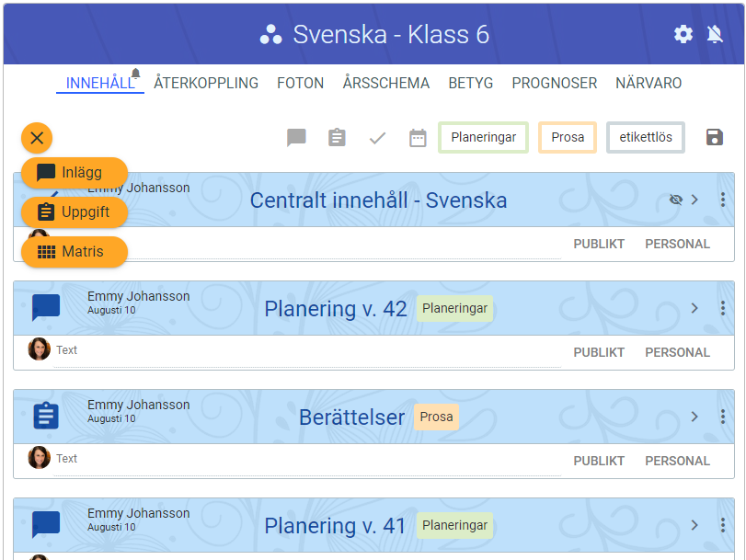Create a new Uppgift
Screen dimensions: 746x560
pyautogui.click(x=75, y=211)
